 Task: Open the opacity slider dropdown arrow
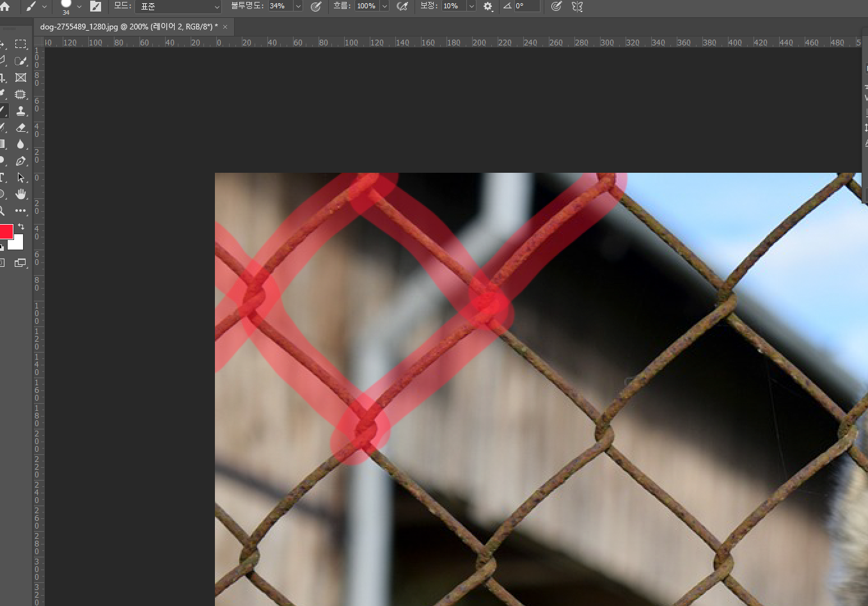[x=298, y=6]
